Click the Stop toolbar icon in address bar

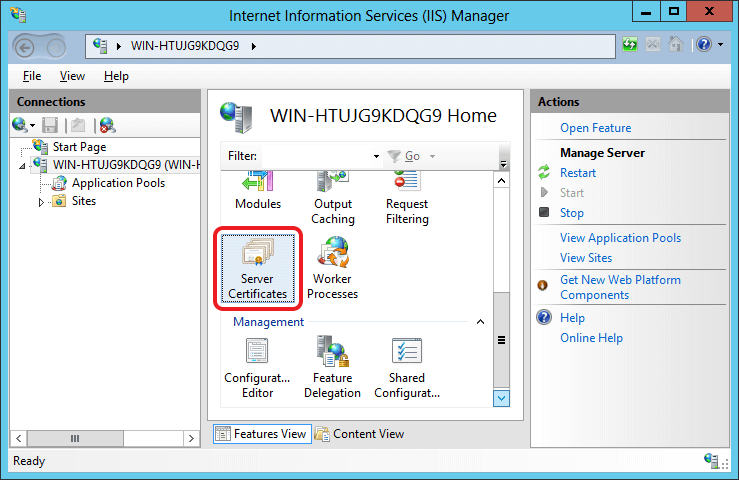[x=653, y=45]
